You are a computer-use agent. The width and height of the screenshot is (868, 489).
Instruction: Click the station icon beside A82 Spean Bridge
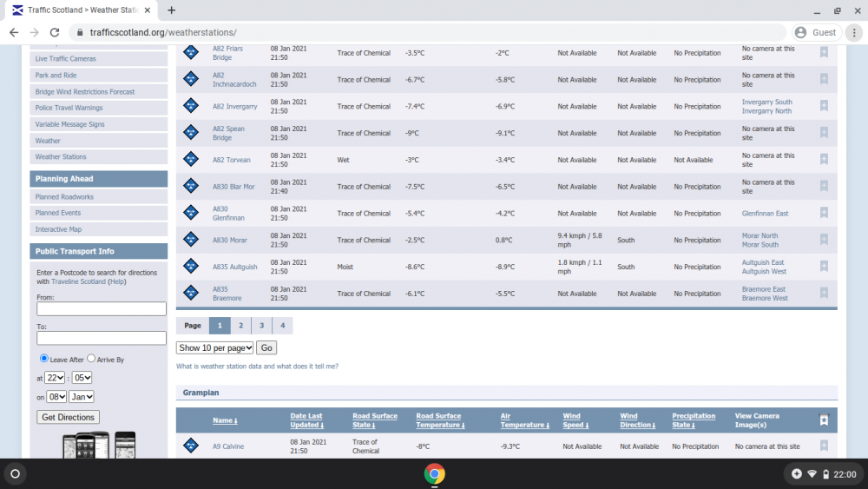point(190,132)
